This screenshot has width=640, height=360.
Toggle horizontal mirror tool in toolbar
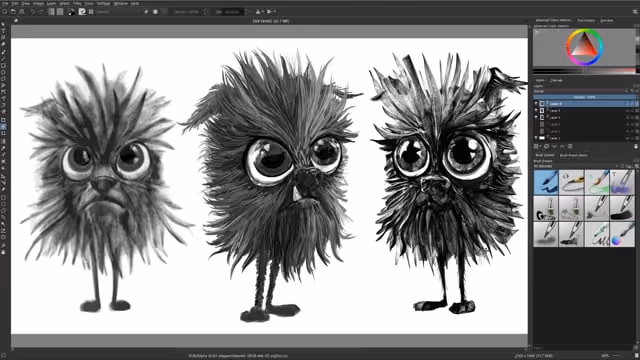click(258, 12)
